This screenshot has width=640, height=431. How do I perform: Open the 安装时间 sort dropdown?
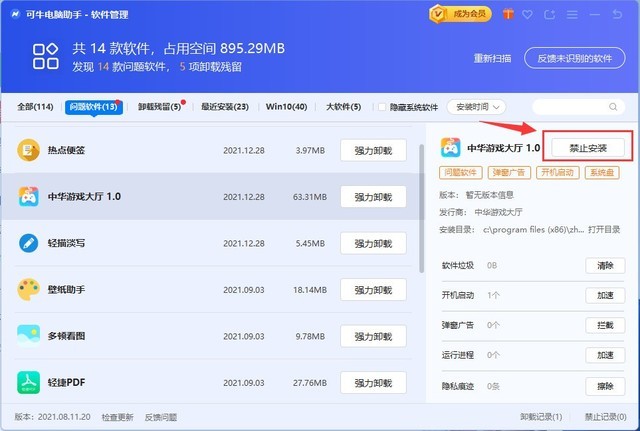click(x=476, y=107)
